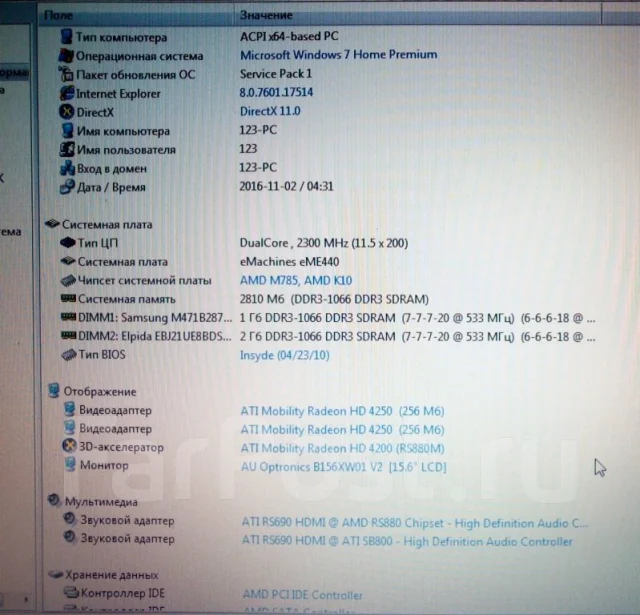Select the Отображение section label
Image resolution: width=640 pixels, height=615 pixels.
point(100,392)
